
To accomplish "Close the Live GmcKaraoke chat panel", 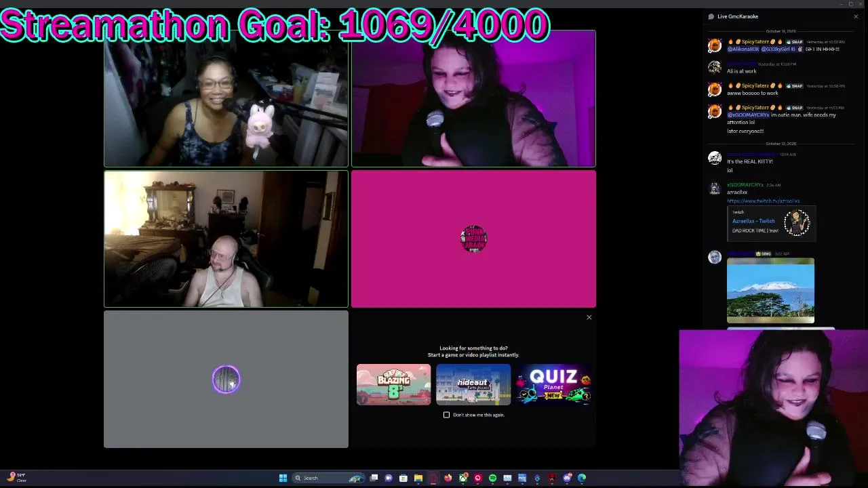I will pos(856,16).
